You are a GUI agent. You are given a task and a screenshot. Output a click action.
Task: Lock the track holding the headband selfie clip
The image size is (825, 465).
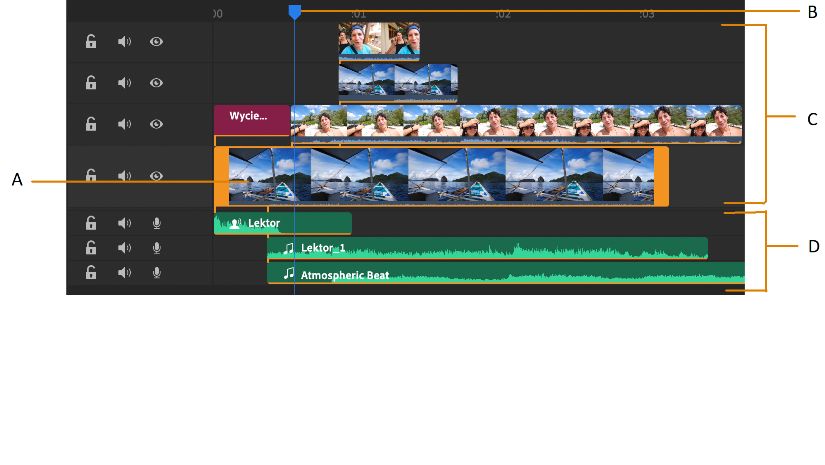[x=91, y=41]
